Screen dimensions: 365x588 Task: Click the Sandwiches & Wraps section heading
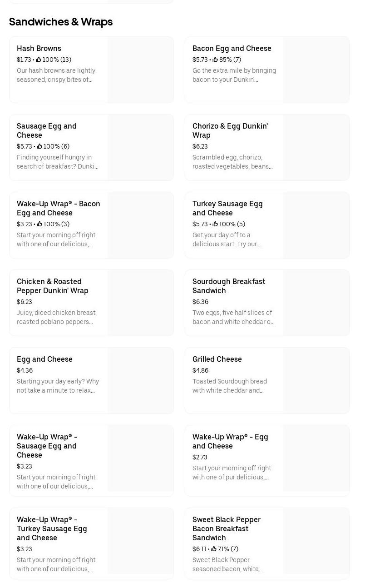pyautogui.click(x=61, y=22)
